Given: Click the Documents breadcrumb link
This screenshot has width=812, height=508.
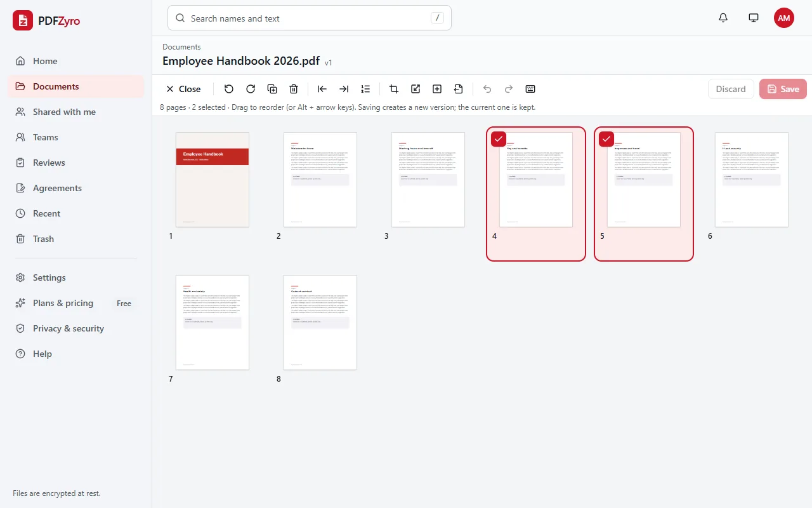Looking at the screenshot, I should click(181, 47).
